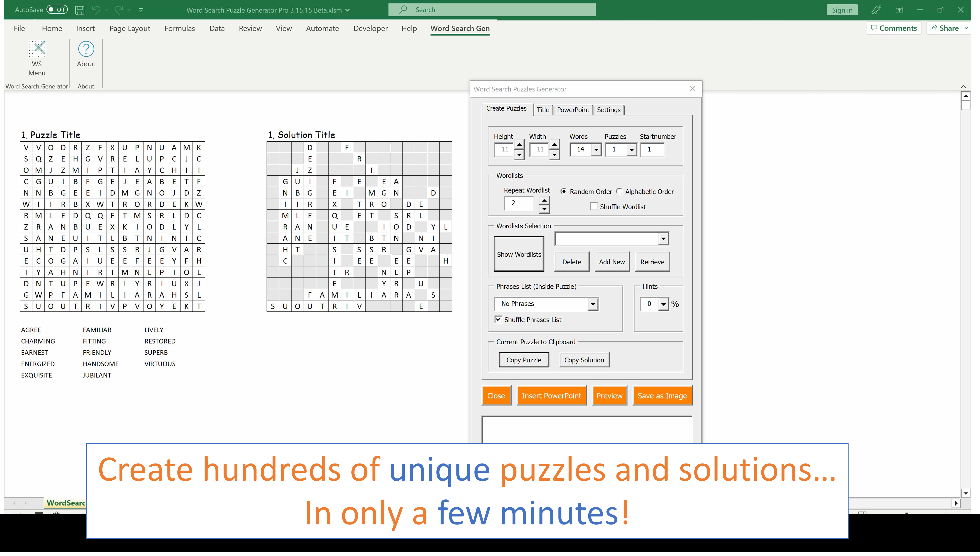Select Alphabetic Order radio button

pyautogui.click(x=619, y=191)
